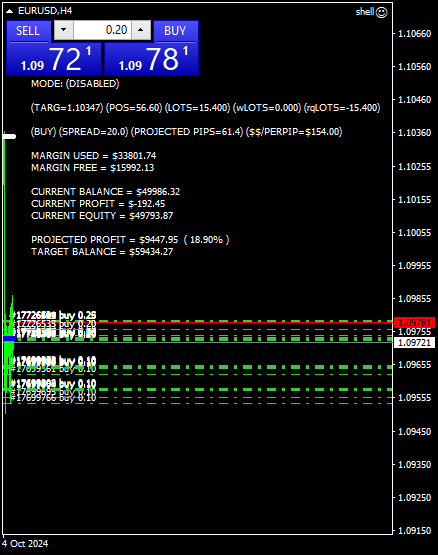Click the blue marker on the bid line
Screen dimensions: 438x555
click(x=10, y=339)
